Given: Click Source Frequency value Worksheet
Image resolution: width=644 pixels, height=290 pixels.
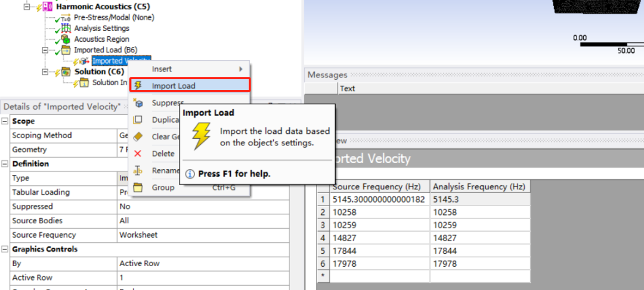Looking at the screenshot, I should 203,235.
